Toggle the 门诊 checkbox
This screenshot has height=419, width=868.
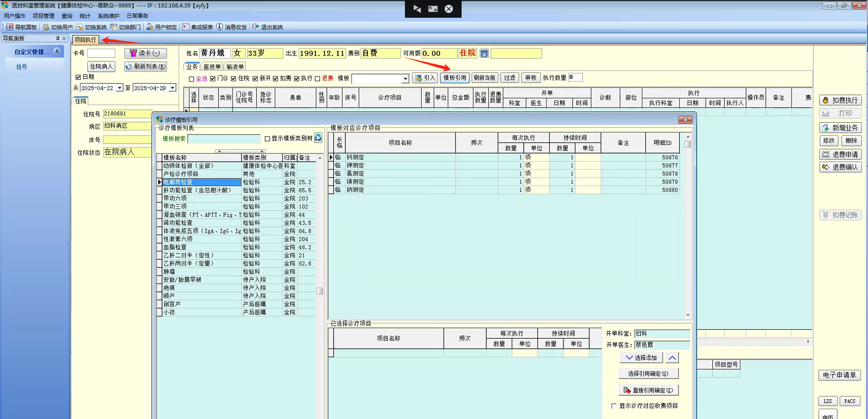[213, 78]
